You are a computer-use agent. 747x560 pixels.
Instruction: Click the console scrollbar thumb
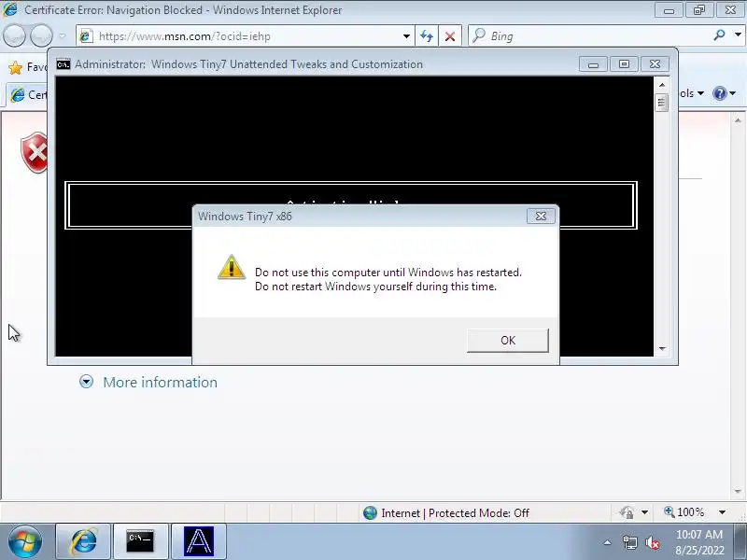click(662, 103)
